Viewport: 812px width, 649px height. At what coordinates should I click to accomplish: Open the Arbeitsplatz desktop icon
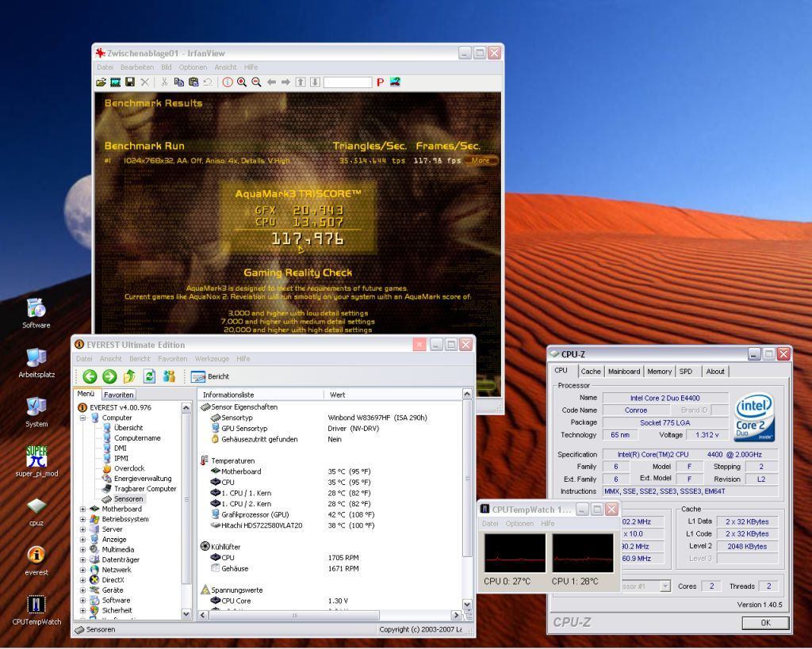coord(36,362)
